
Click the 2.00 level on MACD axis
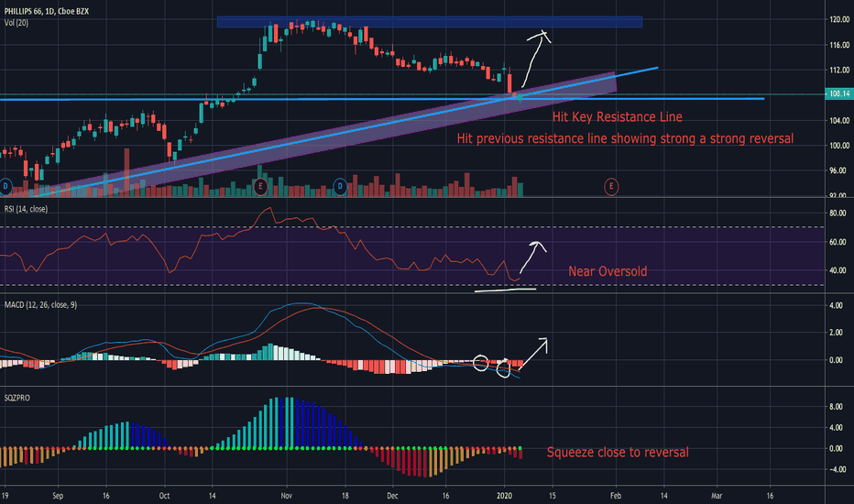(x=836, y=333)
